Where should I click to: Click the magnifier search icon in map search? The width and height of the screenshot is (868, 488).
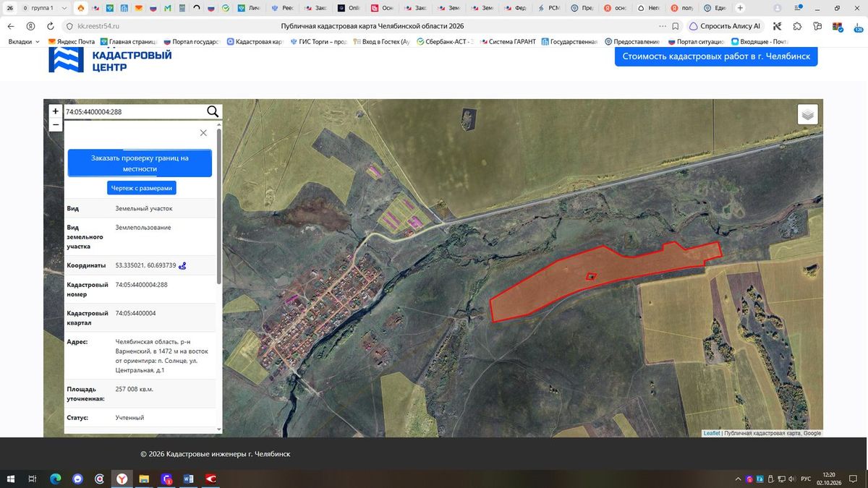pyautogui.click(x=213, y=111)
